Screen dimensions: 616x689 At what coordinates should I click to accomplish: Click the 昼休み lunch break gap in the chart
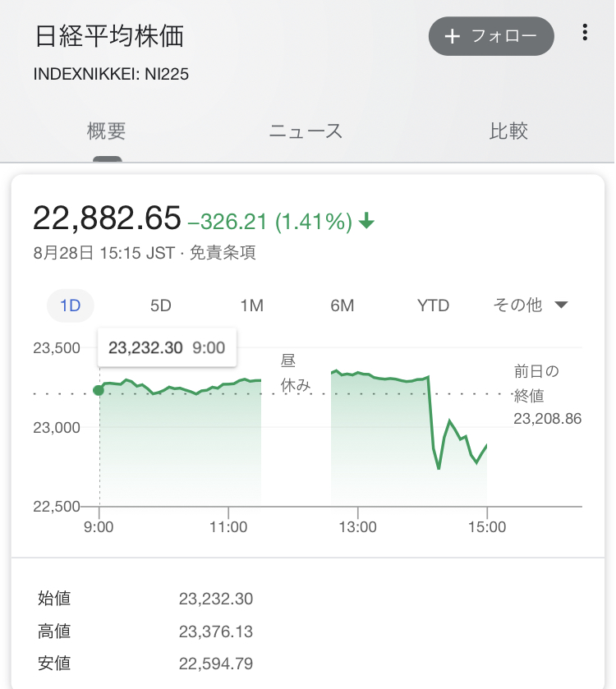point(296,372)
